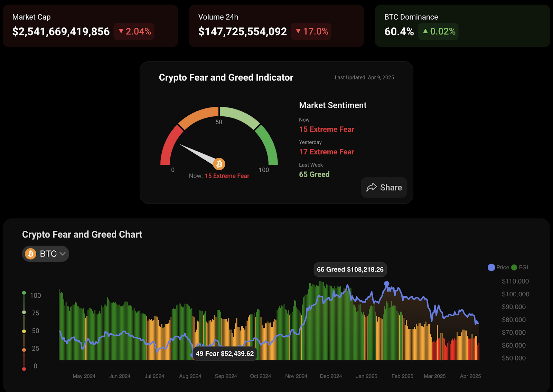Screen dimensions: 553x392
Task: Click the green up arrow beside 0.02%
Action: (x=425, y=31)
